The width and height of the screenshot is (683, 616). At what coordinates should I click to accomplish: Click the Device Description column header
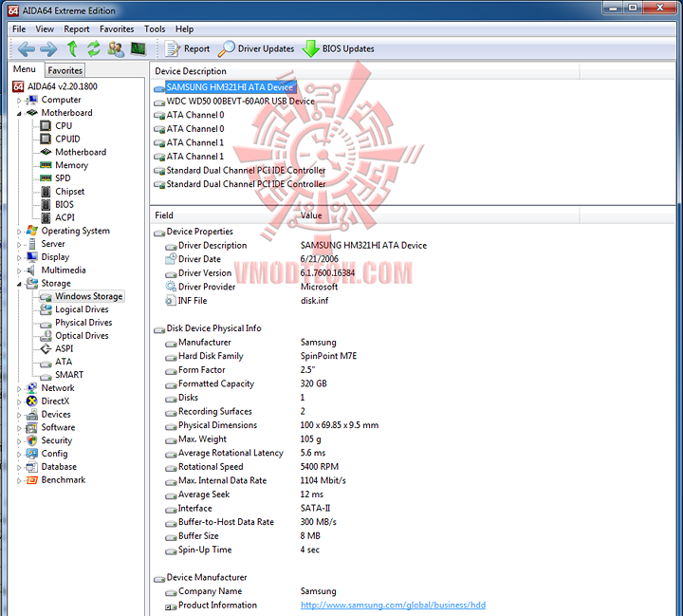click(365, 71)
